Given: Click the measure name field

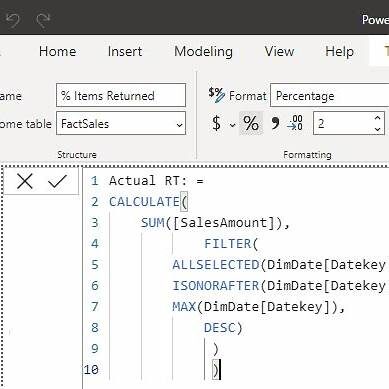Looking at the screenshot, I should [121, 95].
